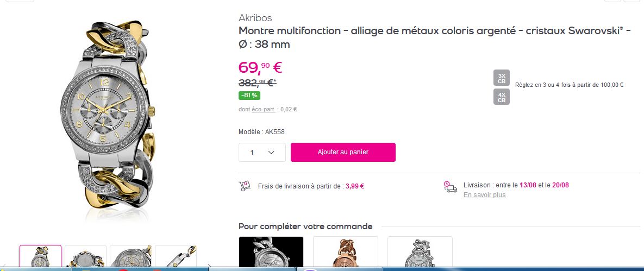Image resolution: width=644 pixels, height=271 pixels.
Task: Select the first highlighted watch thumbnail
Action: tap(41, 257)
